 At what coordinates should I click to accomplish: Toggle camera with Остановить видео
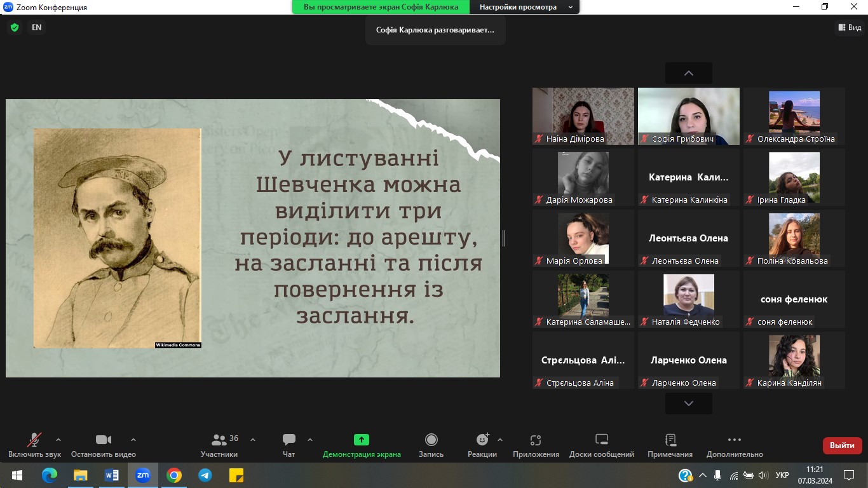(103, 440)
